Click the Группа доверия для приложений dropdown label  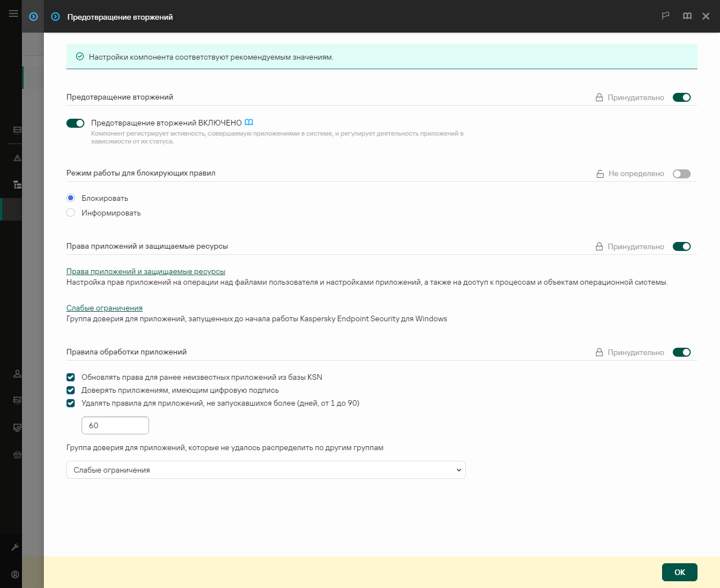click(225, 448)
